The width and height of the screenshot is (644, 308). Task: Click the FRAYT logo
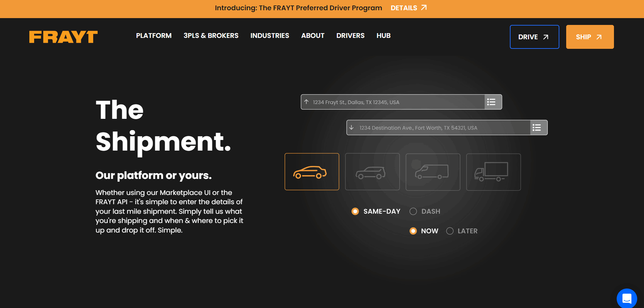click(x=63, y=37)
